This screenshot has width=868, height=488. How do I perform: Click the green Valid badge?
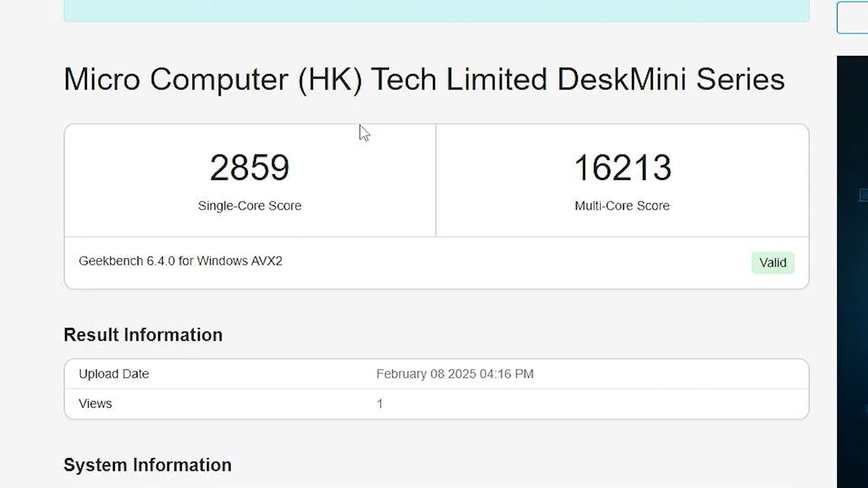point(773,263)
